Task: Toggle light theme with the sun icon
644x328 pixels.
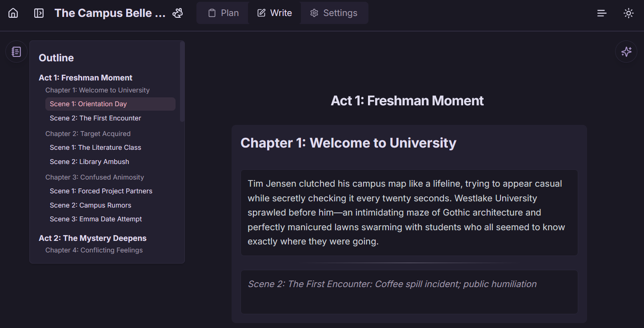Action: (628, 13)
